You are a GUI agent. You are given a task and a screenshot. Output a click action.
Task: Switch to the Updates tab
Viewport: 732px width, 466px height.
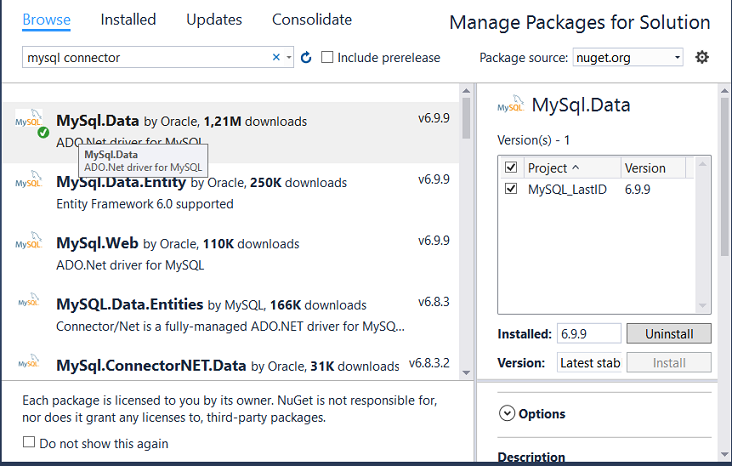214,20
